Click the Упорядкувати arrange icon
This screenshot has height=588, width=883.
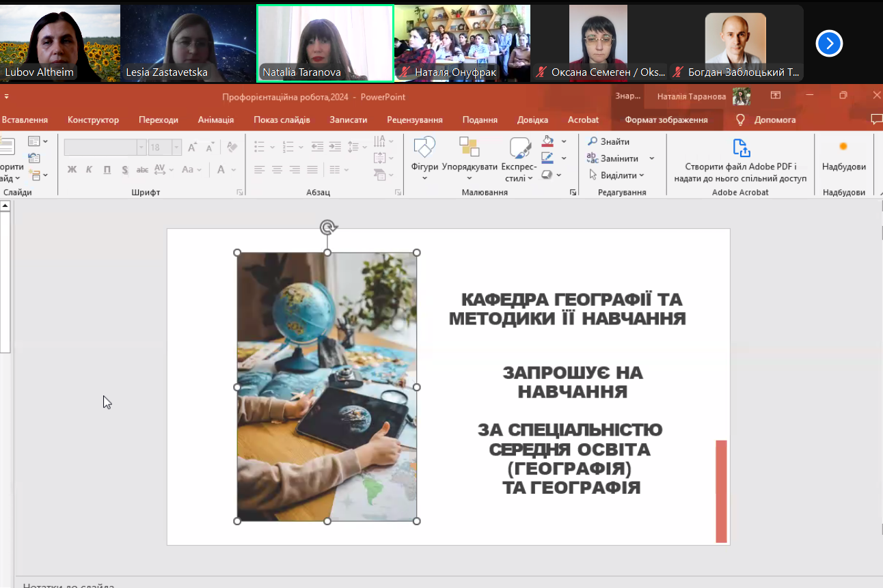pyautogui.click(x=470, y=148)
